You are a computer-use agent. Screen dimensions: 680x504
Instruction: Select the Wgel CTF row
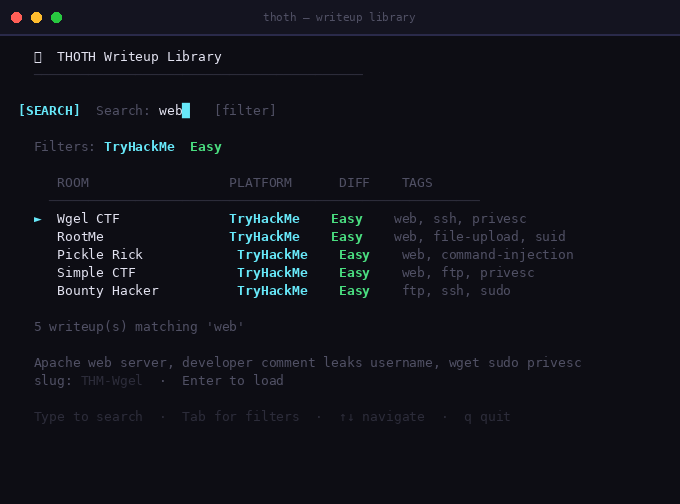[280, 219]
